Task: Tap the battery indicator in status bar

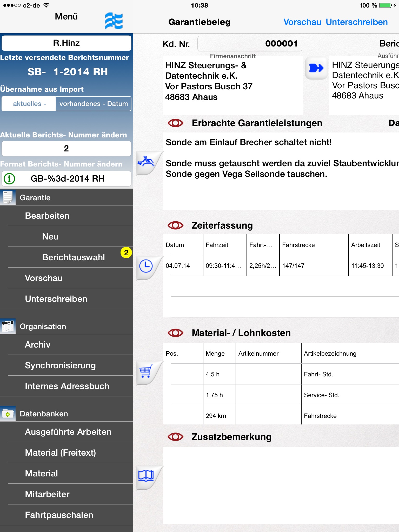Action: coord(385,5)
